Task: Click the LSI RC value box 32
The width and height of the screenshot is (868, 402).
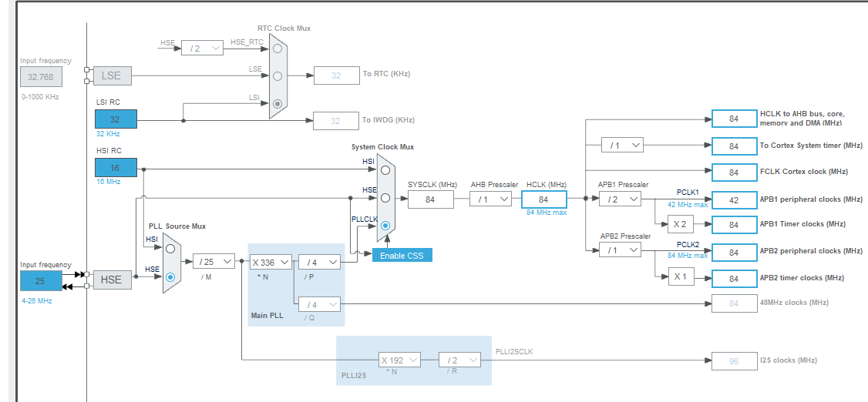Action: pos(116,119)
